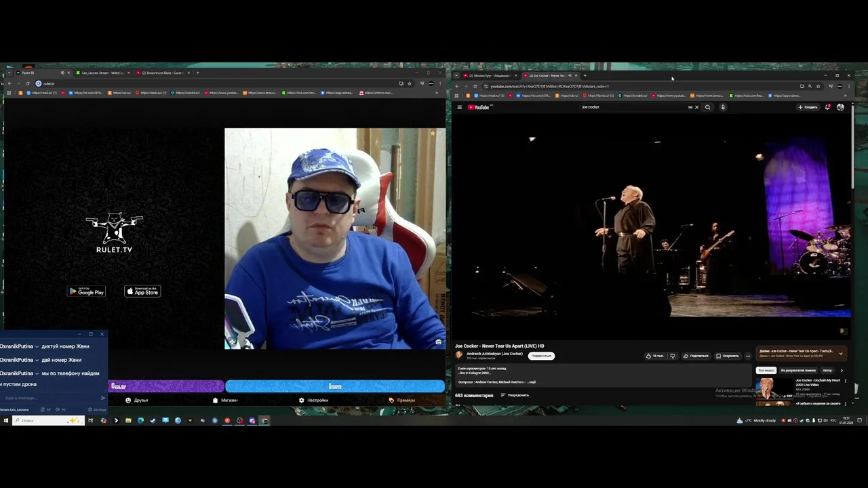Click the blue Start button on rulet.tv
The height and width of the screenshot is (488, 868).
[335, 386]
